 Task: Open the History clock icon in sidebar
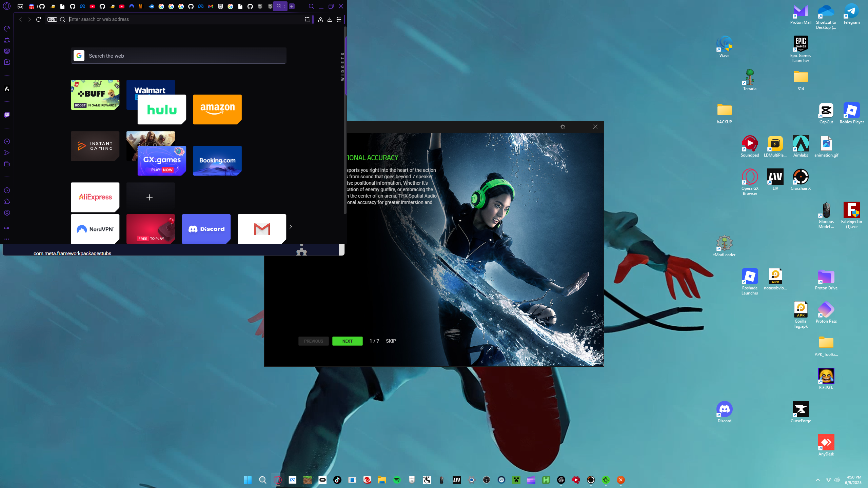[7, 190]
